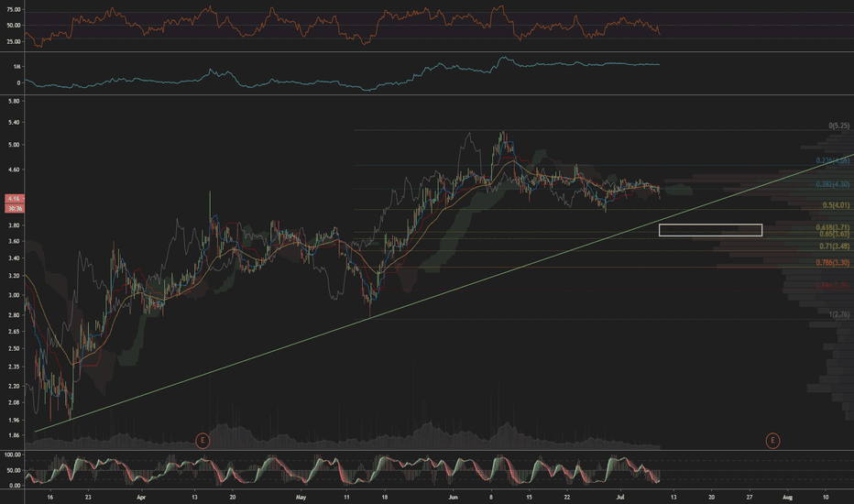Click the 5.80 price axis label
Screen dimensions: 854x504
point(14,102)
